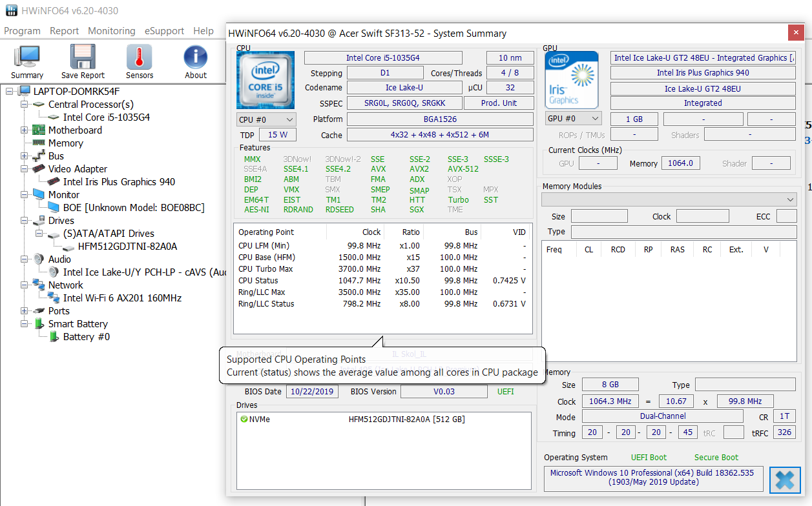This screenshot has width=812, height=506.
Task: Select HFM512GDJTNI-82A0A drive in tree
Action: [127, 246]
